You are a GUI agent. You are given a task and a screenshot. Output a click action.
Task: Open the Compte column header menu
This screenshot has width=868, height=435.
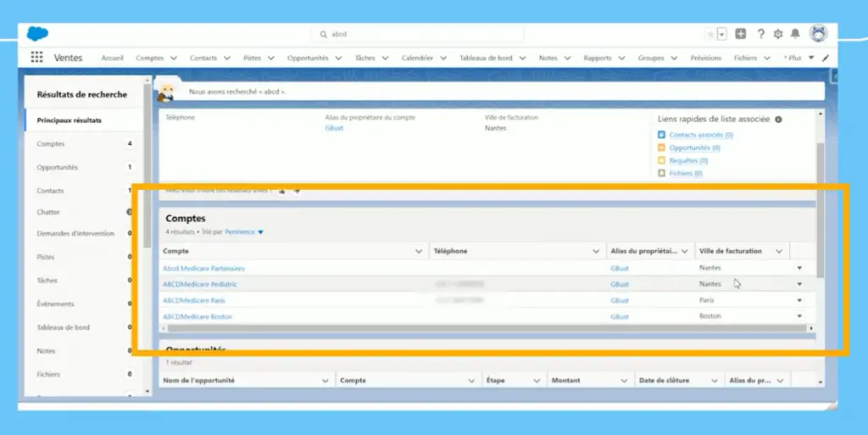pyautogui.click(x=419, y=251)
